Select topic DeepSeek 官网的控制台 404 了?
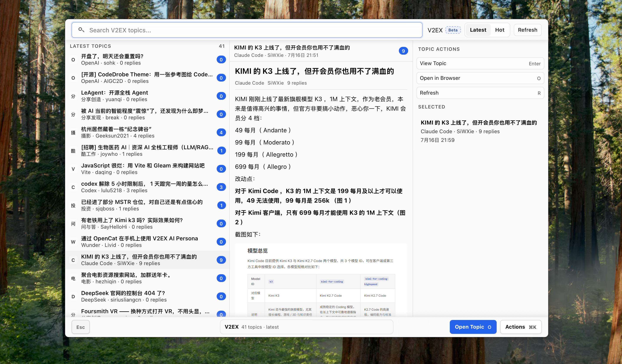Screen dimensions: 622x364 [x=147, y=296]
